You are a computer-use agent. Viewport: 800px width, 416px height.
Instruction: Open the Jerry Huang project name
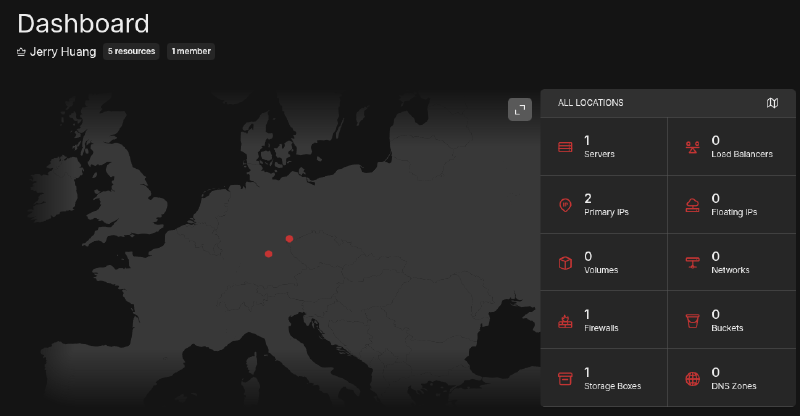[63, 51]
